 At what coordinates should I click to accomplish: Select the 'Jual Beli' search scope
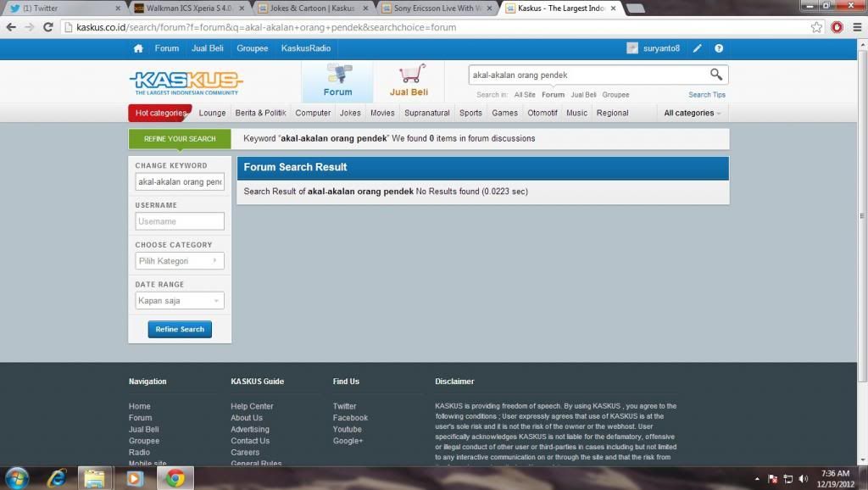(x=583, y=95)
